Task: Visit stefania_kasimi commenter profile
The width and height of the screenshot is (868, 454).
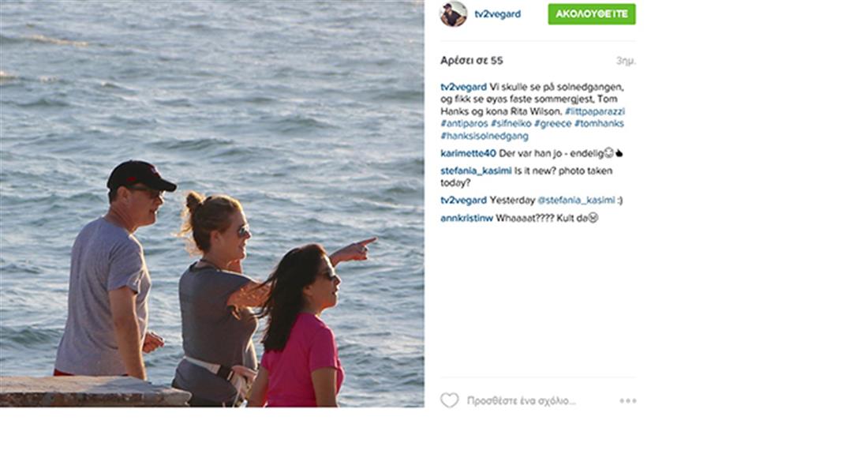Action: tap(476, 171)
